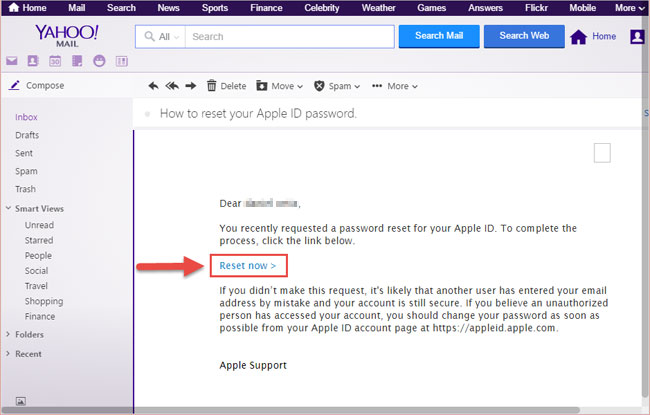Expand the Recent section
Viewport: 650px width, 415px height.
coord(8,354)
